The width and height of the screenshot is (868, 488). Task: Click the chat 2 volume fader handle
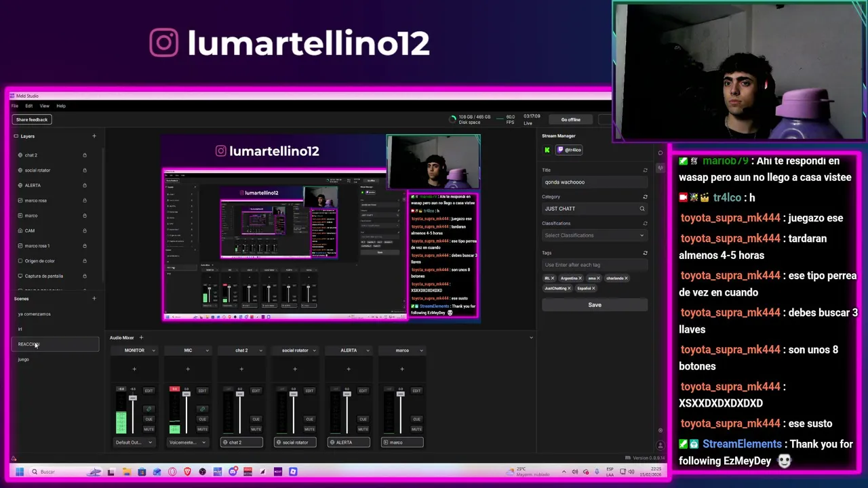point(239,394)
